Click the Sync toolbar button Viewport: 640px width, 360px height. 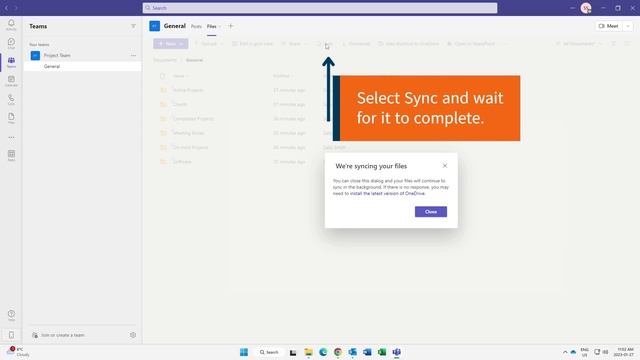pyautogui.click(x=325, y=44)
